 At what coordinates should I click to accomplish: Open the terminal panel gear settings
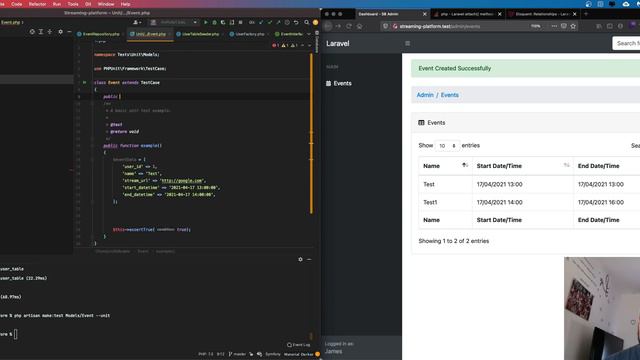tap(300, 259)
